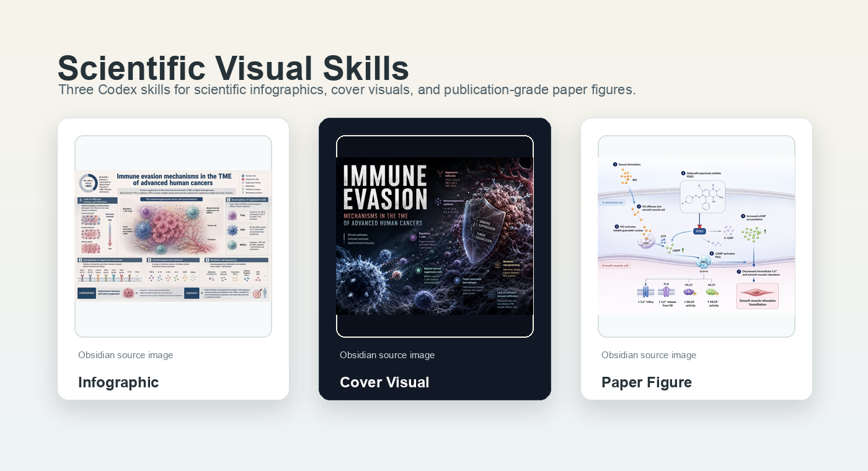Select the "Paper Figure" card title
Viewport: 868px width, 471px height.
(647, 382)
